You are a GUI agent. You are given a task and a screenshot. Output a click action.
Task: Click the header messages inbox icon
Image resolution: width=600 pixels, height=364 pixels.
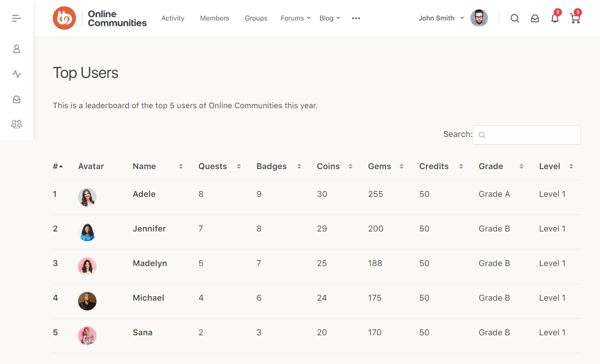coord(535,19)
